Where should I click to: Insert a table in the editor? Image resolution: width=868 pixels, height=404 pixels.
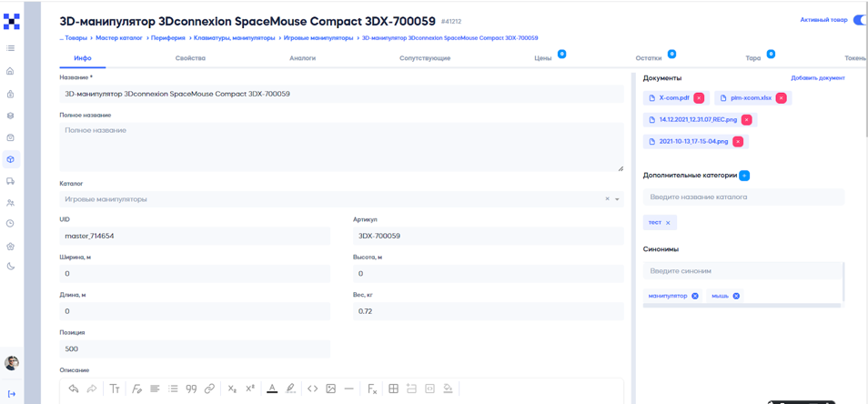pyautogui.click(x=394, y=389)
